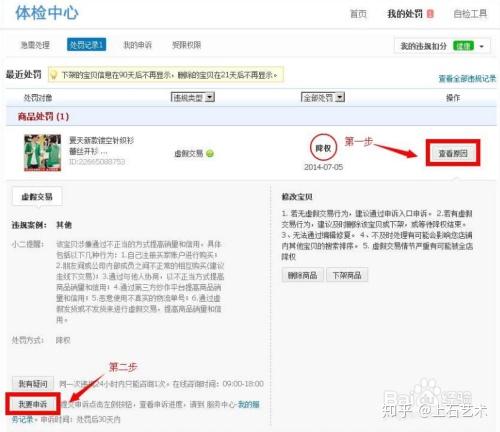The image size is (500, 432).
Task: Click the green smiley icon beside 虚假交易
Action: point(210,154)
